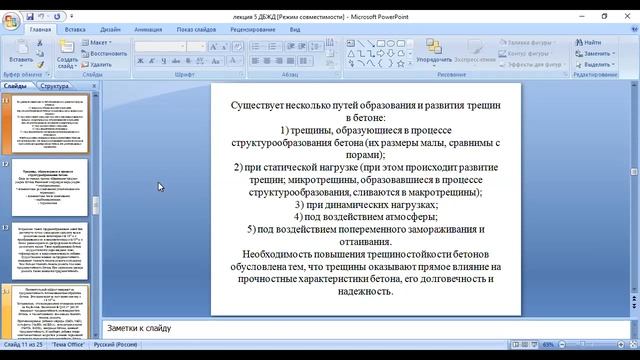Screen dimensions: 640x360
Task: Open the Заменить replace dropdown
Action: point(595,53)
